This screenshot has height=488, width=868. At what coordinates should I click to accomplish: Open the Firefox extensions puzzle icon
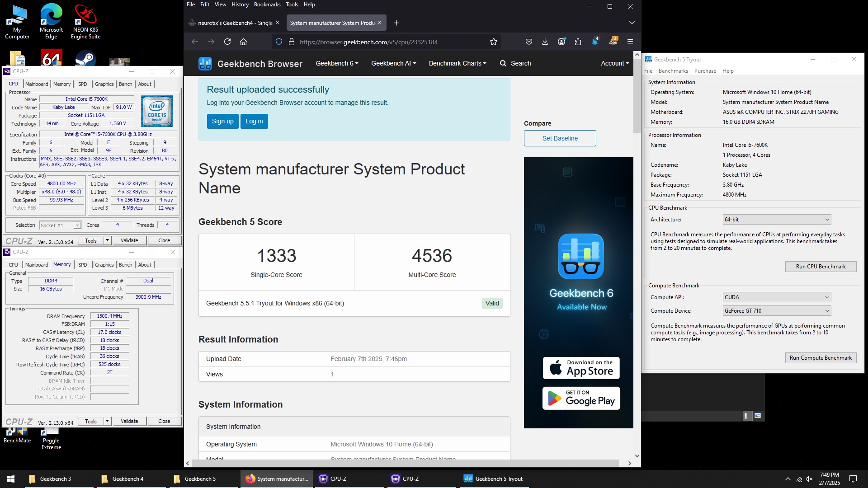578,42
